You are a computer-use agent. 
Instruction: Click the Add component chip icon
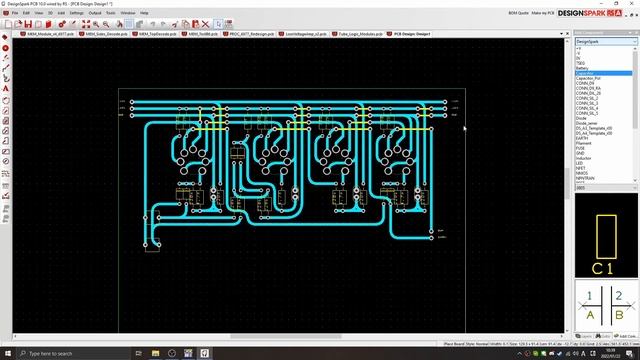(x=5, y=38)
